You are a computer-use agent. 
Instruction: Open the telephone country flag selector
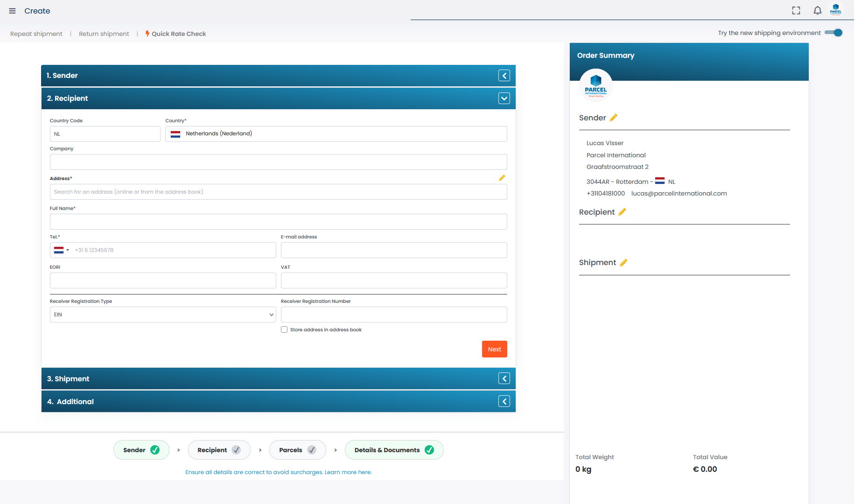(61, 250)
